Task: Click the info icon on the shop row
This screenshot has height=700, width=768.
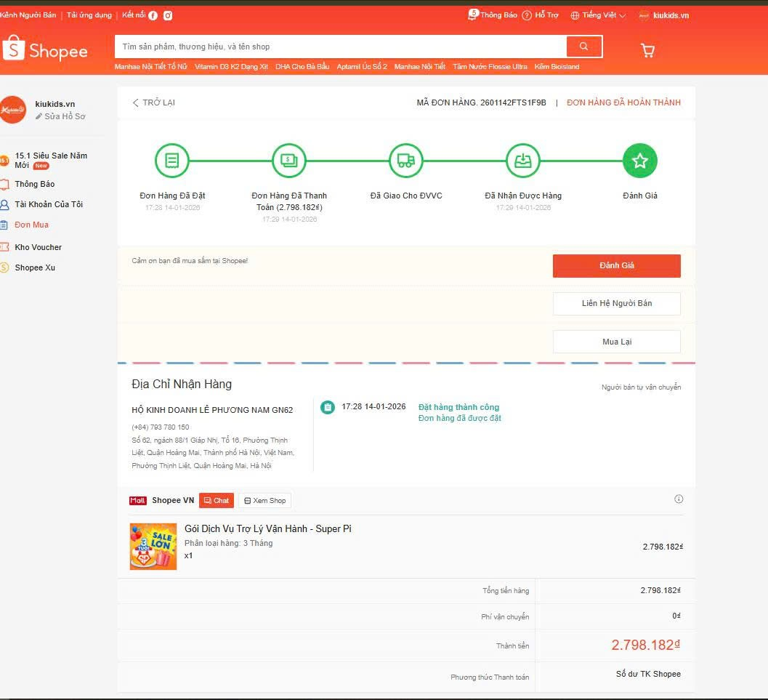Action: pos(679,499)
